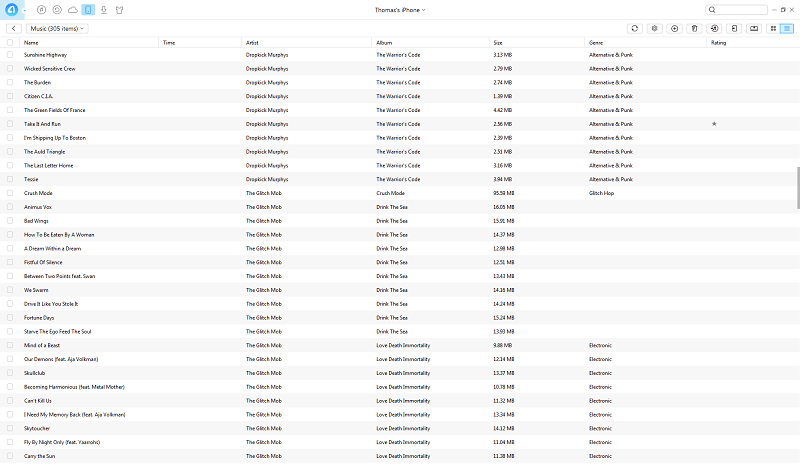Check the box for I'm Shipping Up To Boston
Screen dimensions: 800x467
tap(10, 138)
